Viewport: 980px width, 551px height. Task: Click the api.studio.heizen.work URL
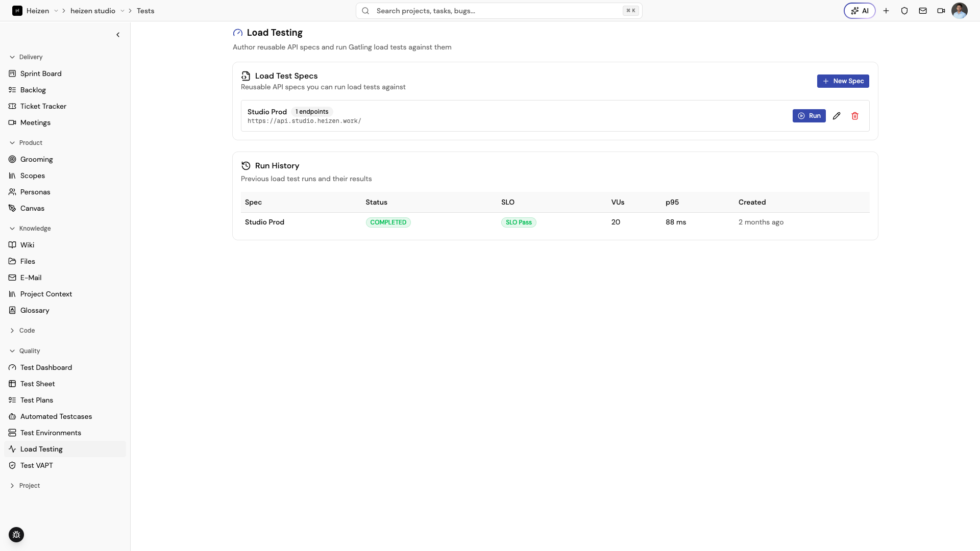pos(304,121)
